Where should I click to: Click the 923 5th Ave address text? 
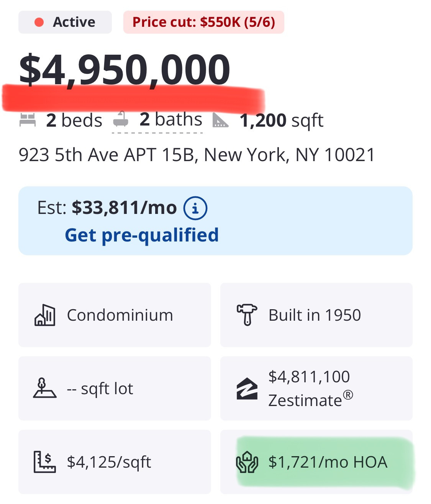pos(197,155)
